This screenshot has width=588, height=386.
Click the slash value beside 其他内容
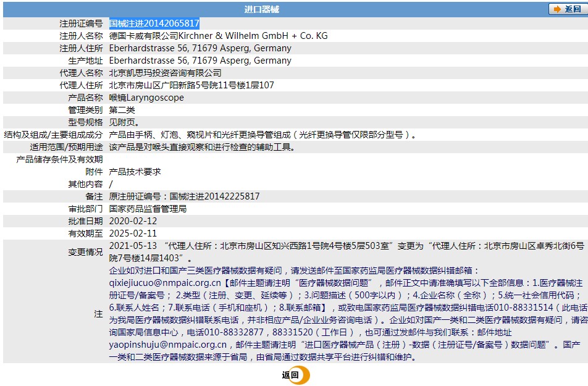[111, 184]
